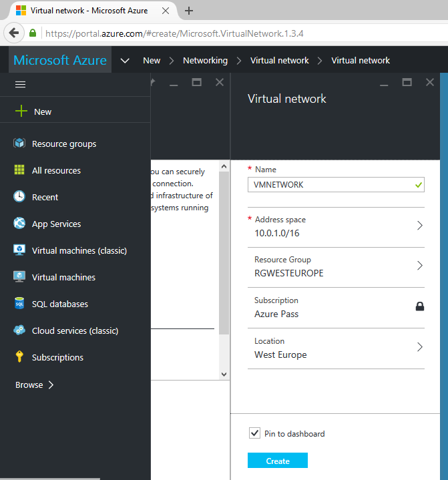Click the Virtual machines sidebar label
This screenshot has height=480, width=448.
click(x=63, y=277)
